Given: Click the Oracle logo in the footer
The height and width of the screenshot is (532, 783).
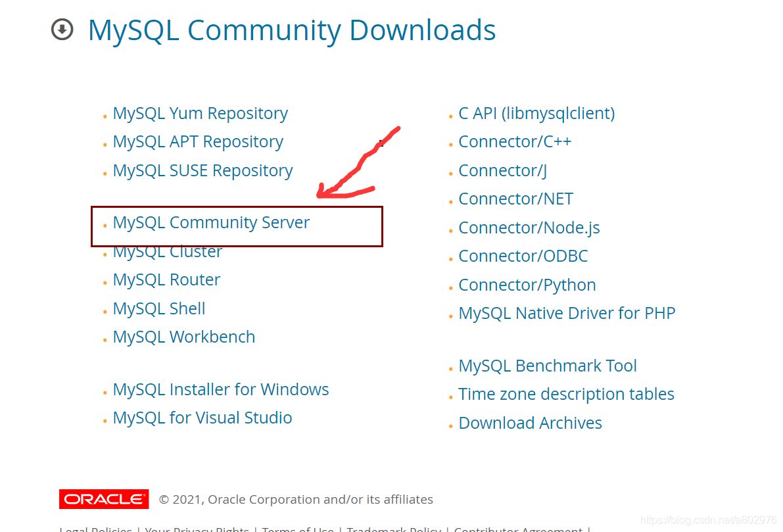Looking at the screenshot, I should point(104,499).
